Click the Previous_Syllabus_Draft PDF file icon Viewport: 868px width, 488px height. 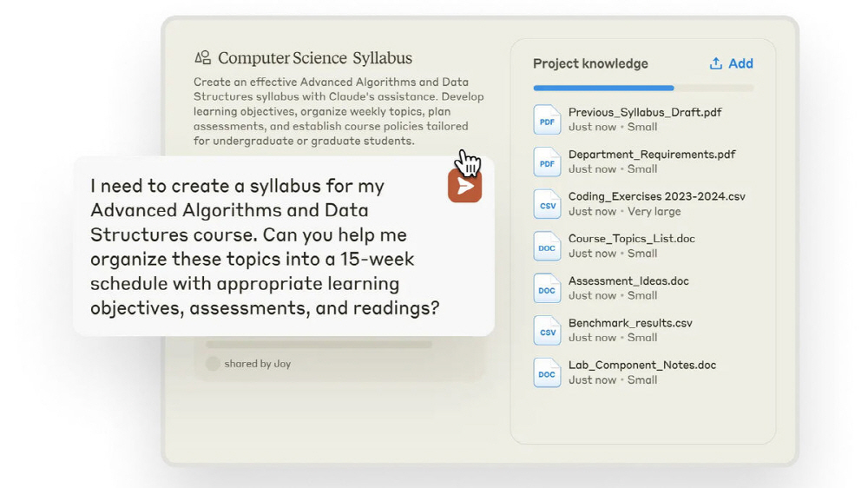coord(547,120)
